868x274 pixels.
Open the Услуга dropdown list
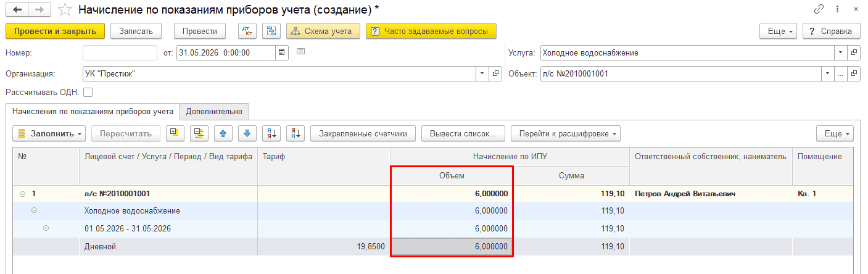click(841, 52)
